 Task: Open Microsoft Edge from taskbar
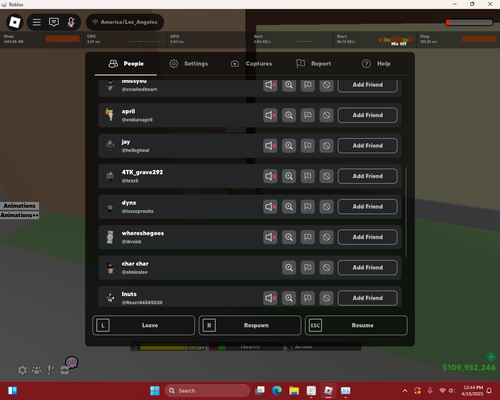click(277, 390)
